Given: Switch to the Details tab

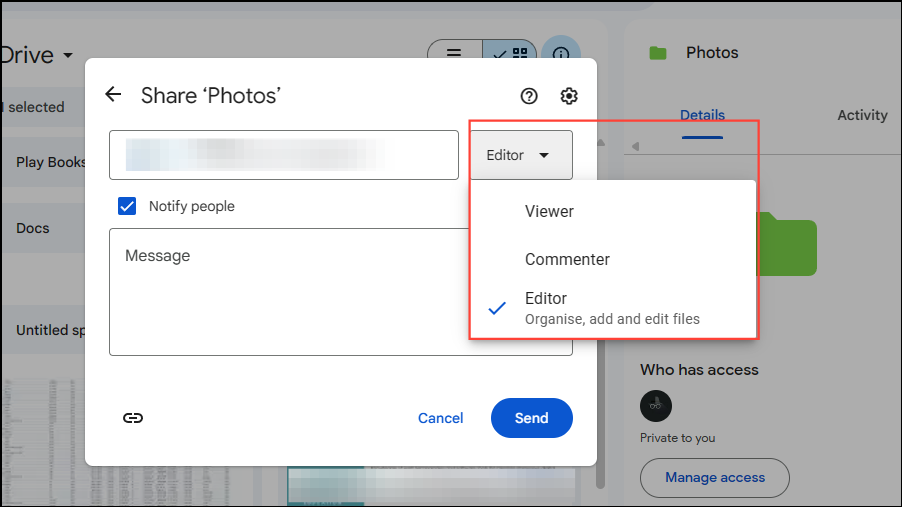Looking at the screenshot, I should click(702, 115).
